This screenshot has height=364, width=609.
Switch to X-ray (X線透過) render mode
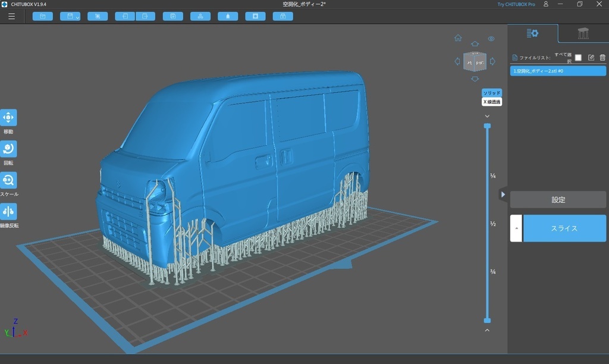[492, 102]
